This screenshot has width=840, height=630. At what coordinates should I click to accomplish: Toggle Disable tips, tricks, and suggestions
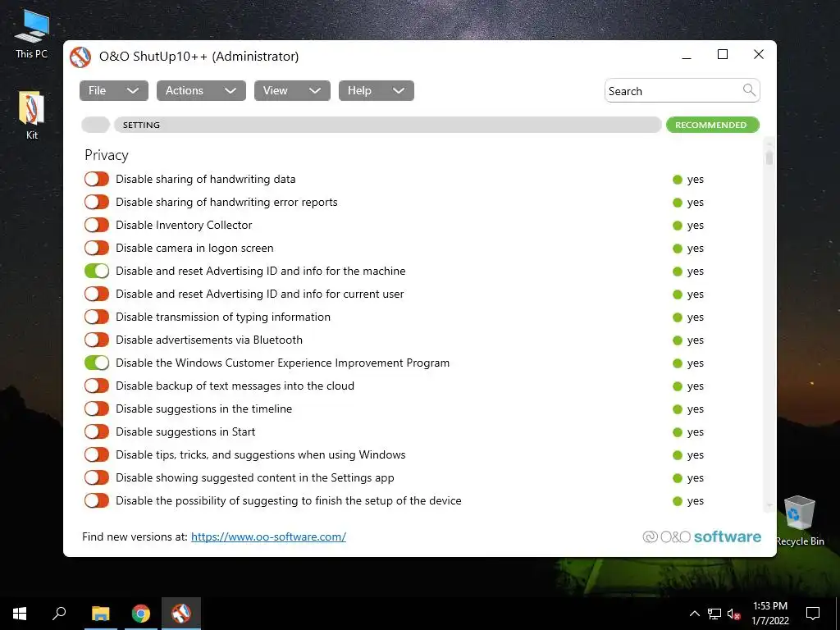97,454
